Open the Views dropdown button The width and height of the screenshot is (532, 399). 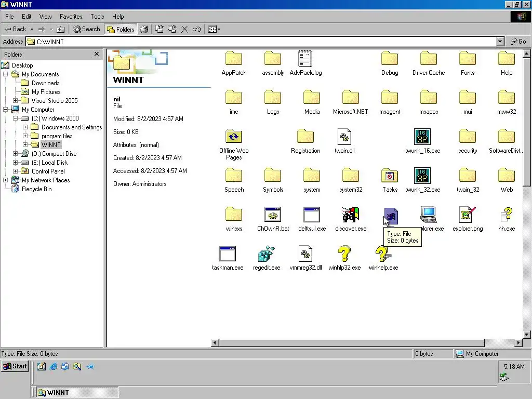pos(214,29)
